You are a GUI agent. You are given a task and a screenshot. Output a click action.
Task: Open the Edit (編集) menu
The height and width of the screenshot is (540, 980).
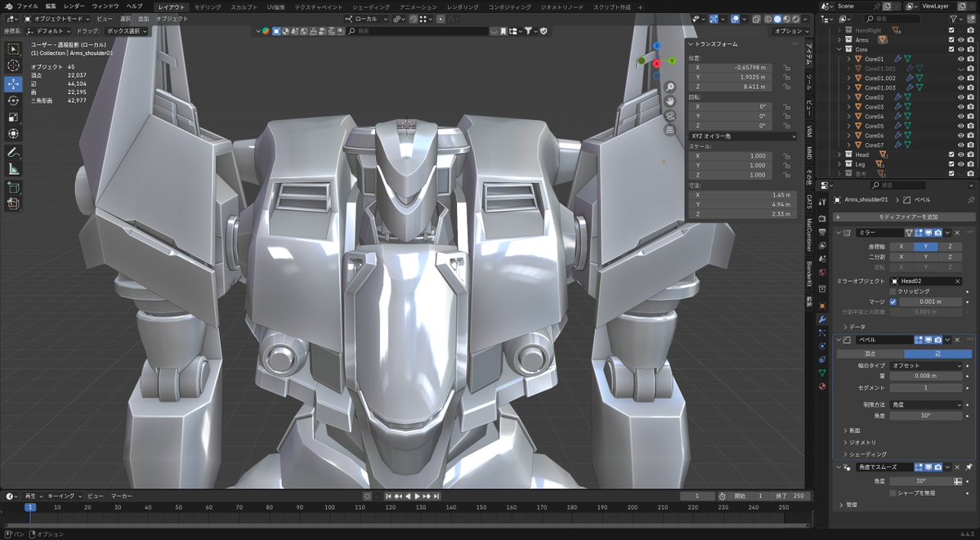click(51, 7)
